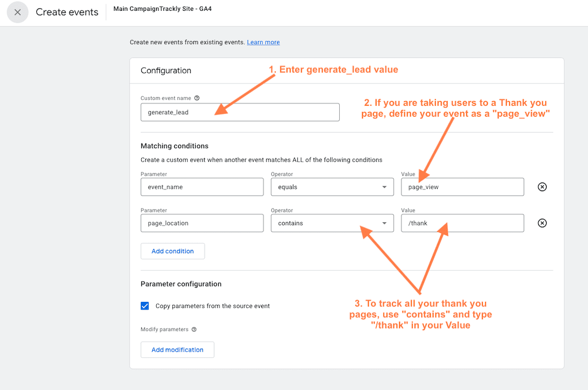The image size is (588, 390).
Task: Disable Copy parameters from the source event
Action: [145, 305]
